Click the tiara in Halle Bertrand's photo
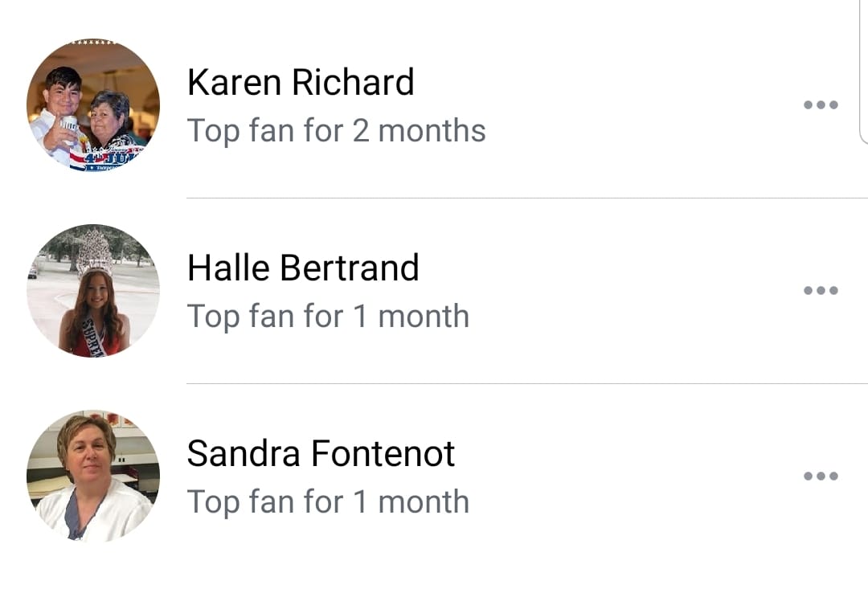Screen dimensions: 868x589 tap(96, 252)
